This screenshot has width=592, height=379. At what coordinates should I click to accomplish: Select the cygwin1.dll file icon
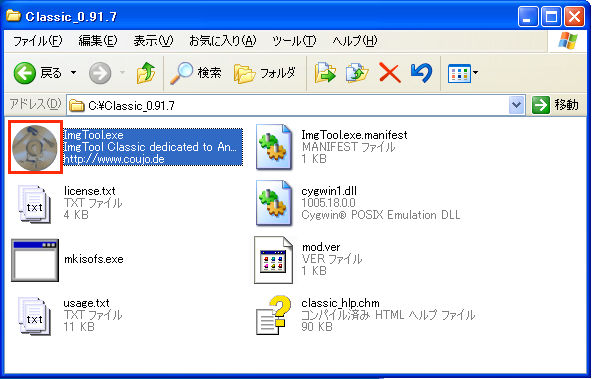coord(274,203)
